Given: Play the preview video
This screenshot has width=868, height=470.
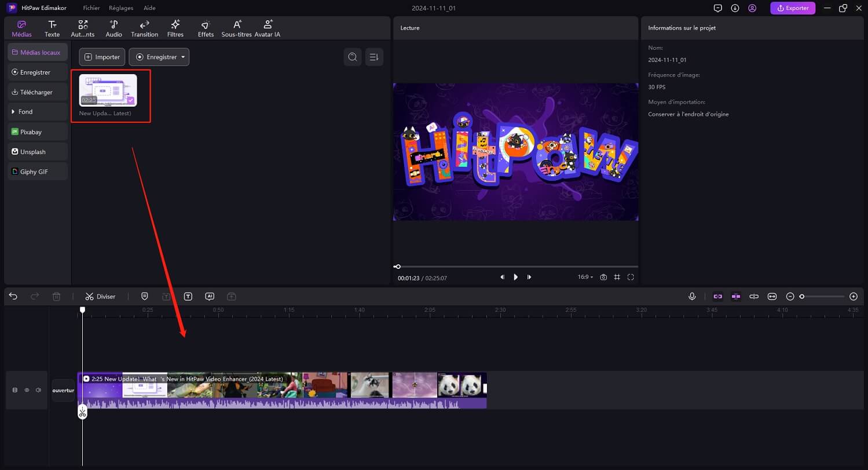Looking at the screenshot, I should [515, 278].
